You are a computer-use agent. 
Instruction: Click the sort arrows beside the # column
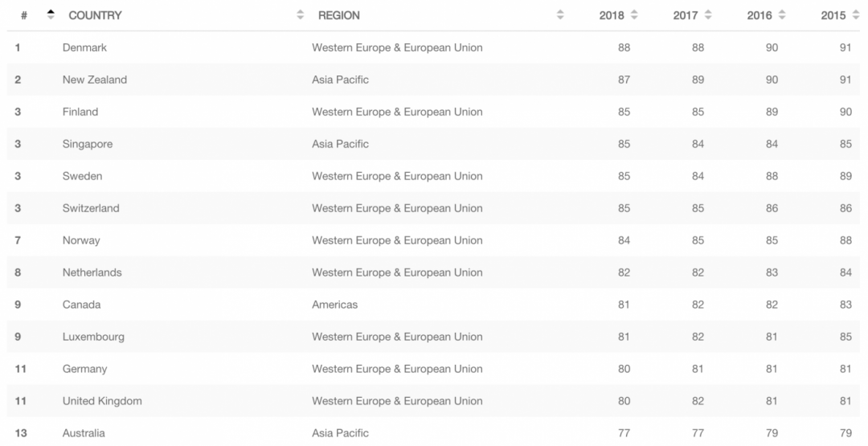tap(51, 15)
